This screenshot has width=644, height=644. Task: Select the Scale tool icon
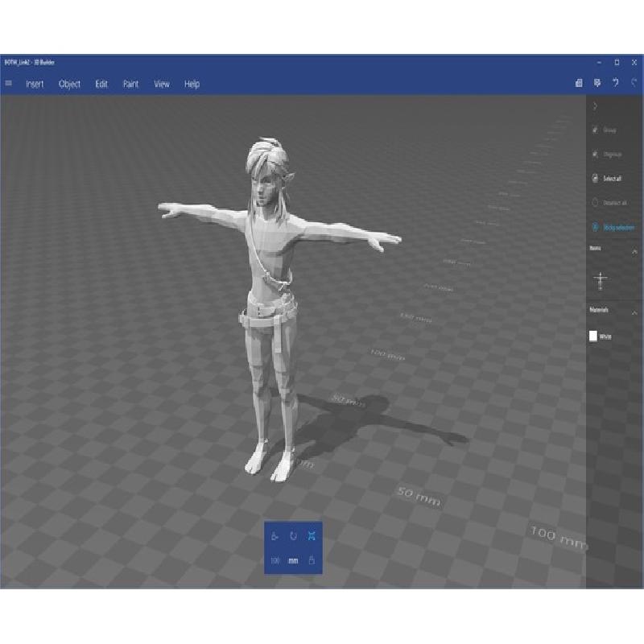(312, 536)
